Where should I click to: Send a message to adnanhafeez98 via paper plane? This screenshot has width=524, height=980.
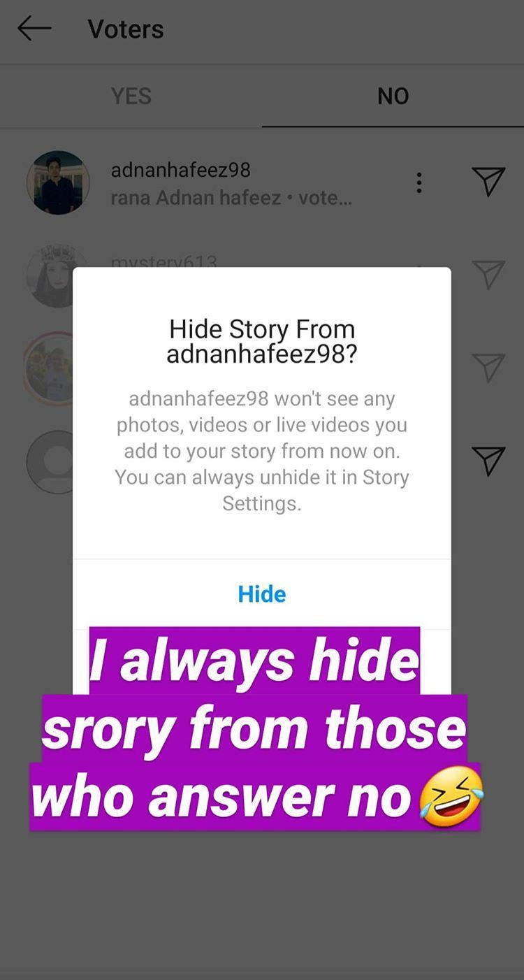click(488, 182)
